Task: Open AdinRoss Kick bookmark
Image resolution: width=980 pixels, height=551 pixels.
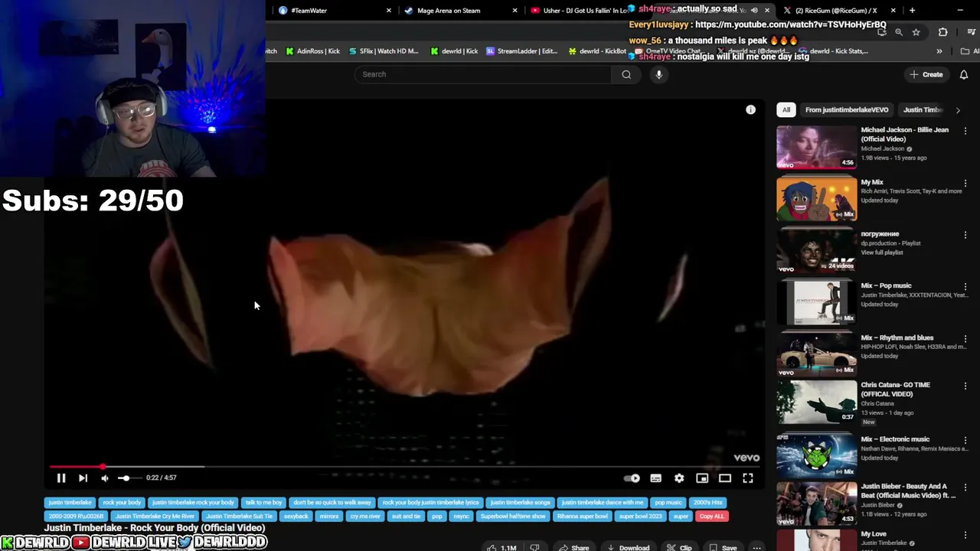Action: pyautogui.click(x=312, y=51)
